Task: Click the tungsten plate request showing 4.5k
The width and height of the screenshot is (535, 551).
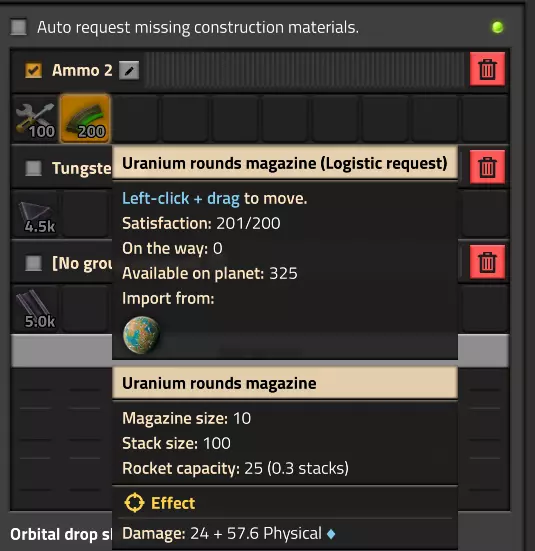Action: point(35,214)
